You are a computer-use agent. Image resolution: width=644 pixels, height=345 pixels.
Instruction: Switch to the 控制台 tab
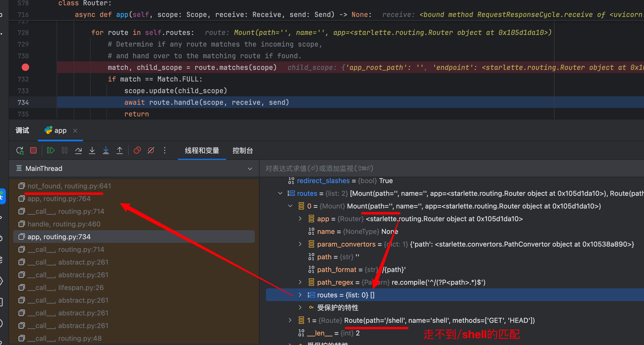[243, 151]
